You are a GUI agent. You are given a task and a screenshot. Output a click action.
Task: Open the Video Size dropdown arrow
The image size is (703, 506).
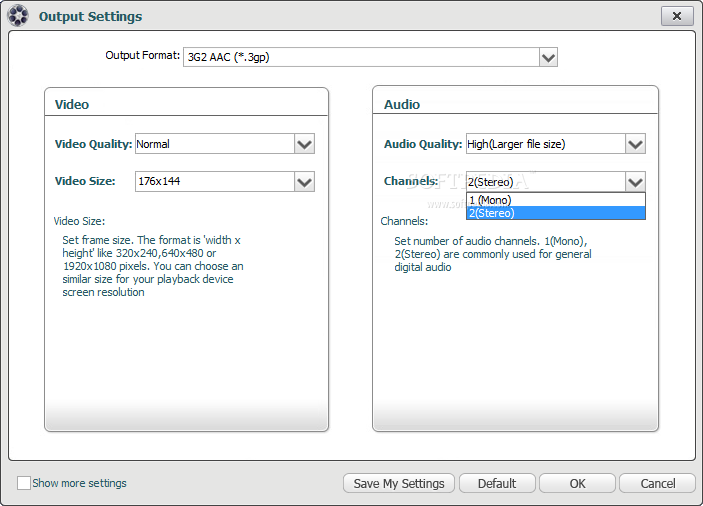pos(305,182)
